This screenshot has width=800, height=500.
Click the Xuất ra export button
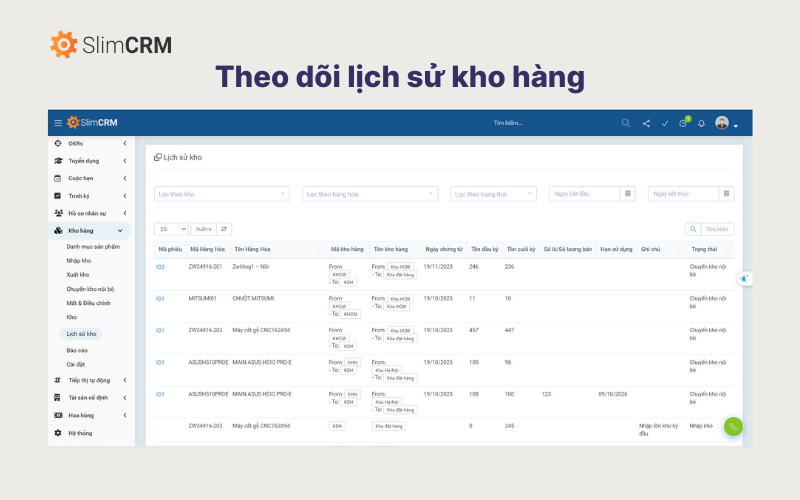tap(204, 229)
